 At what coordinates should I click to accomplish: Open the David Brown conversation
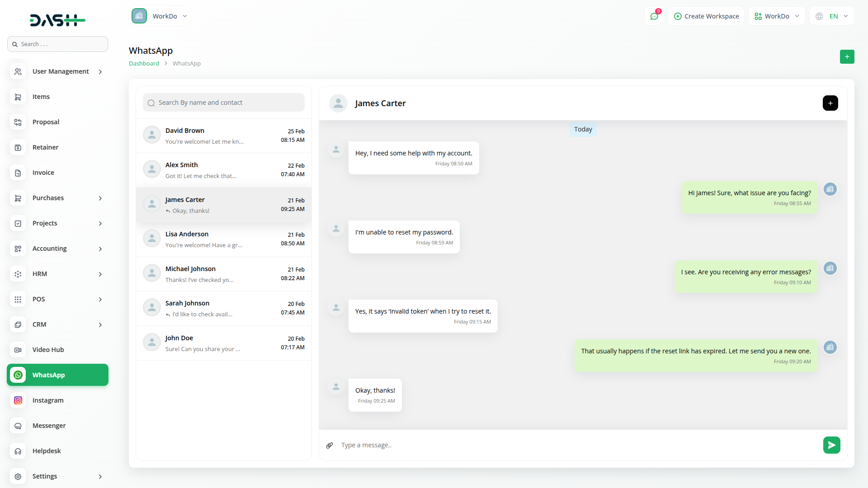(x=224, y=136)
